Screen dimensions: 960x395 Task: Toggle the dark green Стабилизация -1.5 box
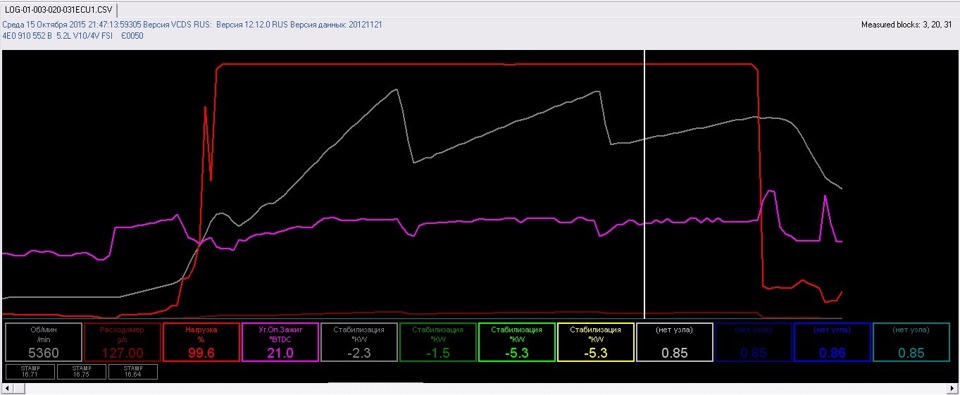click(x=438, y=342)
